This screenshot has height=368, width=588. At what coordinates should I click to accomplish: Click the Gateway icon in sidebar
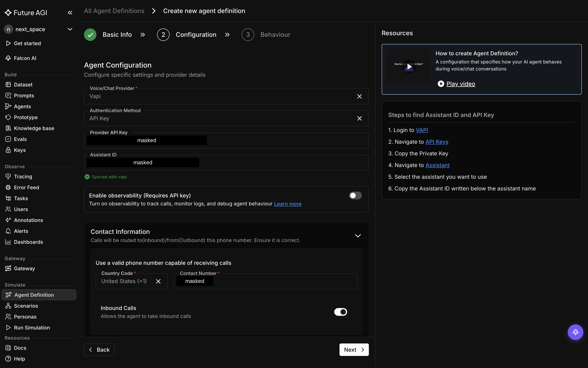coord(8,268)
